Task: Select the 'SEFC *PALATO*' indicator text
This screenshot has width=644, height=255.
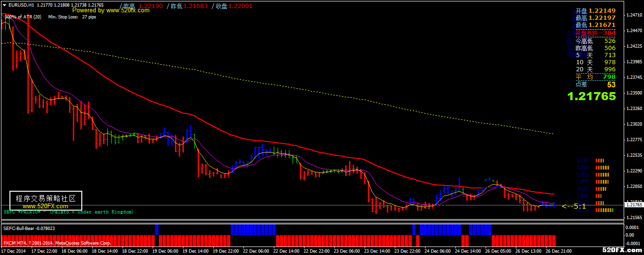Action: click(x=22, y=212)
